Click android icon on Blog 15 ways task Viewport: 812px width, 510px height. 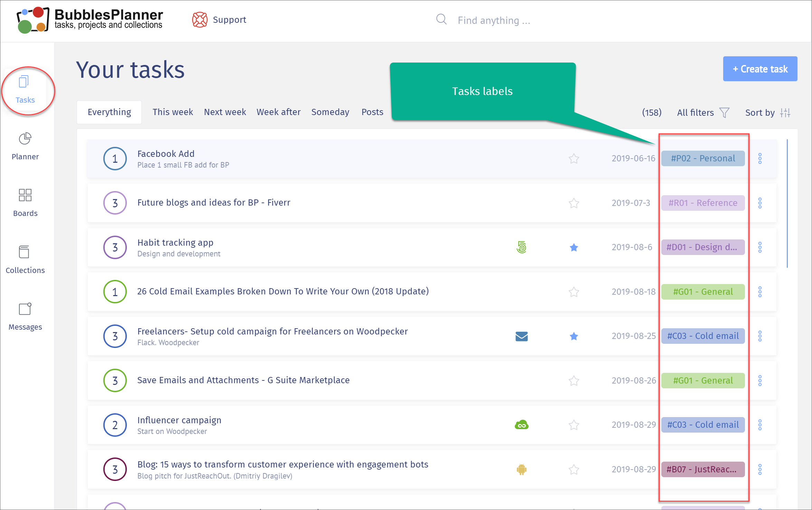pos(521,469)
